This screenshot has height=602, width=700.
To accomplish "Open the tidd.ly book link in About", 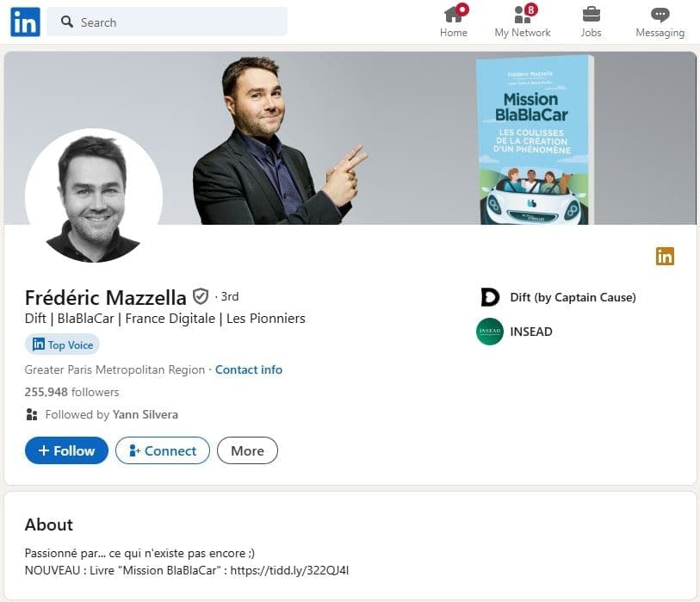I will tap(290, 570).
